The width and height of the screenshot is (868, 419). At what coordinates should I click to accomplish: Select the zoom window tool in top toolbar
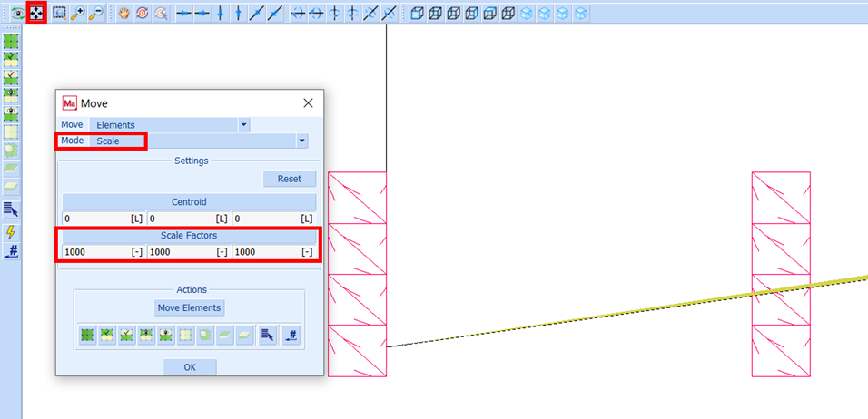point(59,14)
